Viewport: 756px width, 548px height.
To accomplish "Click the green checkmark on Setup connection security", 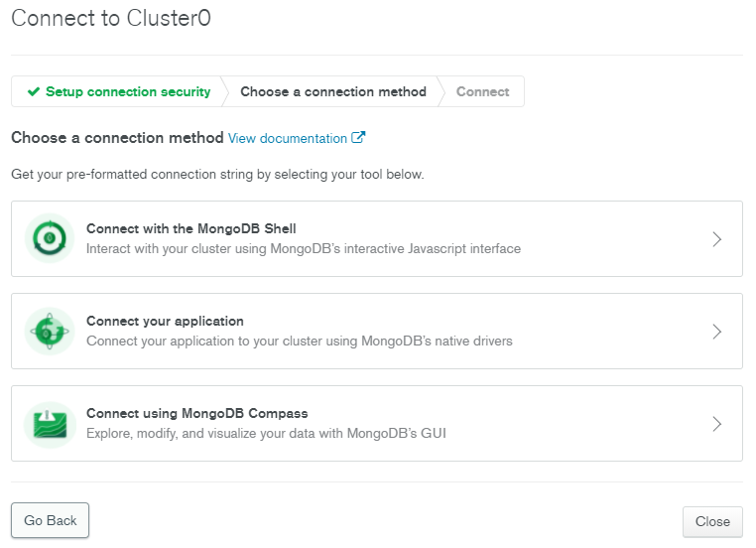I will tap(34, 91).
